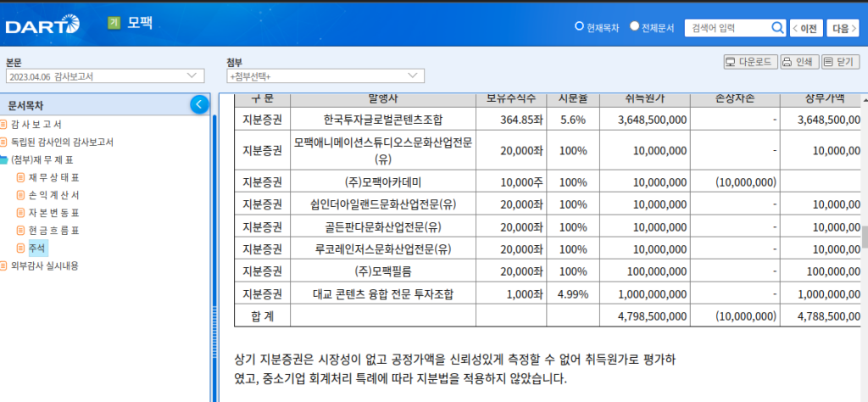Click the 모팩애니메이션스튜디오스문화산업전문 cell
Viewport: 868px width, 402px height.
[x=383, y=150]
